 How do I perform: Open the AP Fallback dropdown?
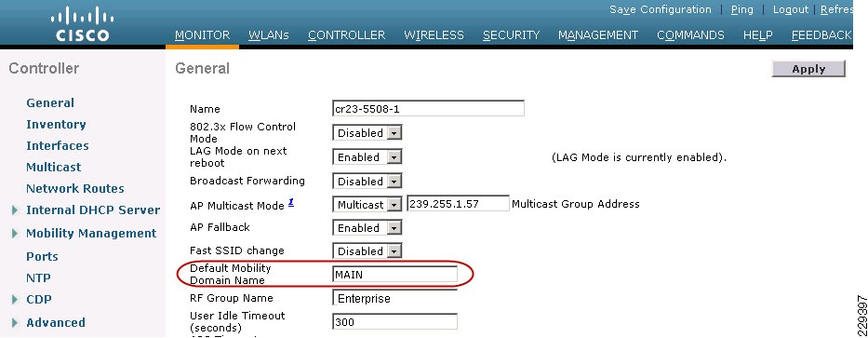click(367, 228)
